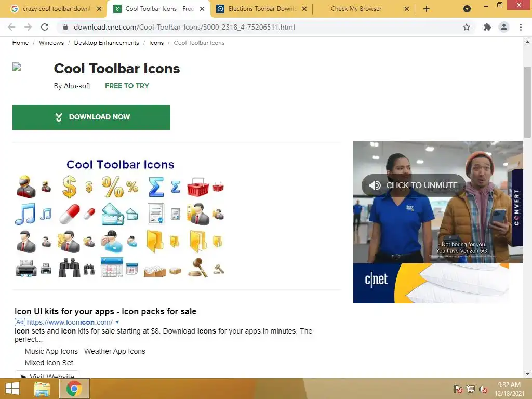532x399 pixels.
Task: Unmute the video with CLICK TO UNMUTE
Action: pos(413,185)
